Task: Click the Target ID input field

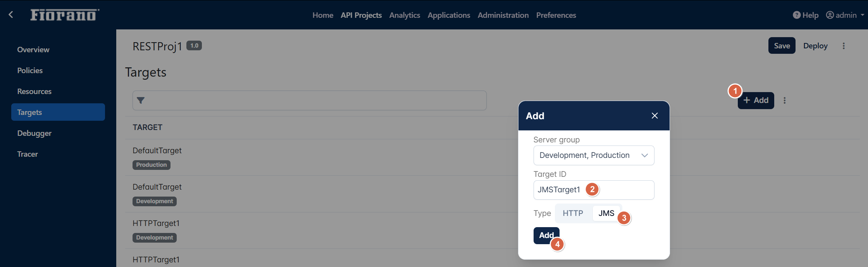Action: tap(594, 190)
